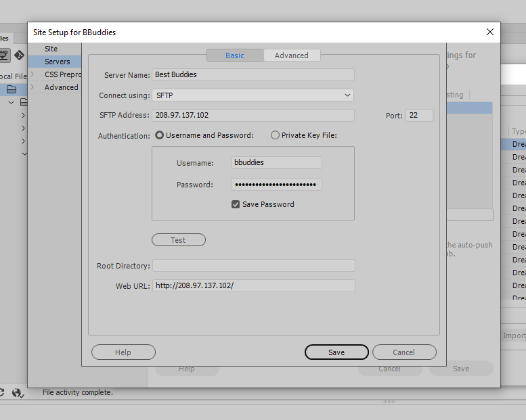
Task: Click the site folder icon in file tree
Action: pyautogui.click(x=12, y=89)
